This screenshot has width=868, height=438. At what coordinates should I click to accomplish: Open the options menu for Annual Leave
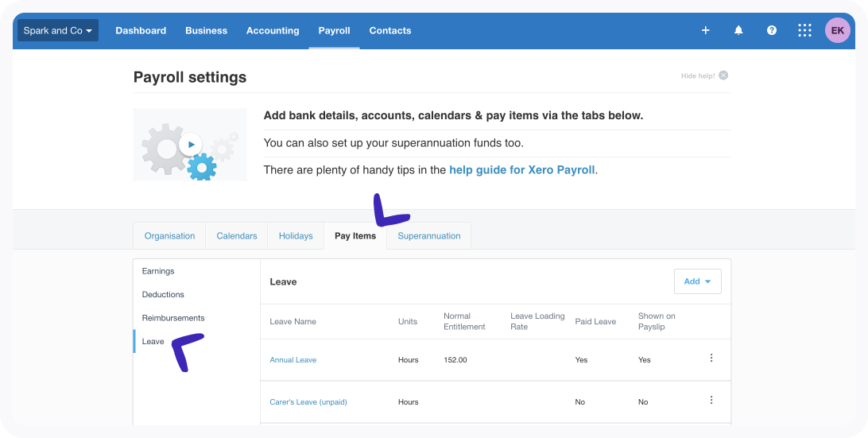click(711, 359)
